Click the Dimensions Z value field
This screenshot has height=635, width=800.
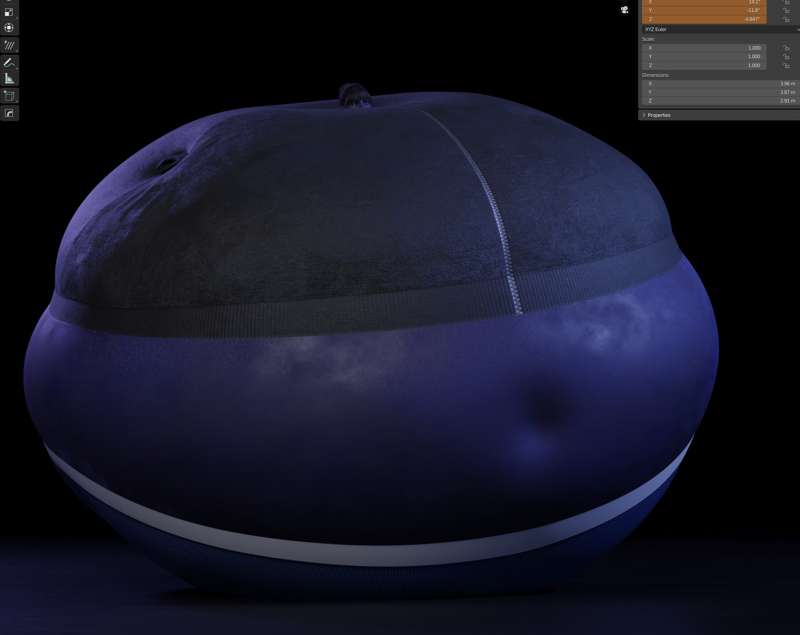pos(720,101)
